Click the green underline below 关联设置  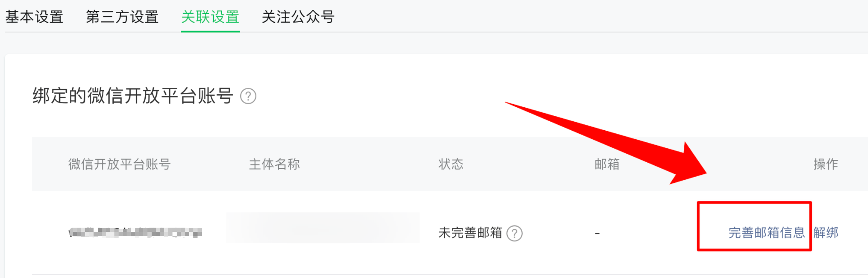coord(210,31)
